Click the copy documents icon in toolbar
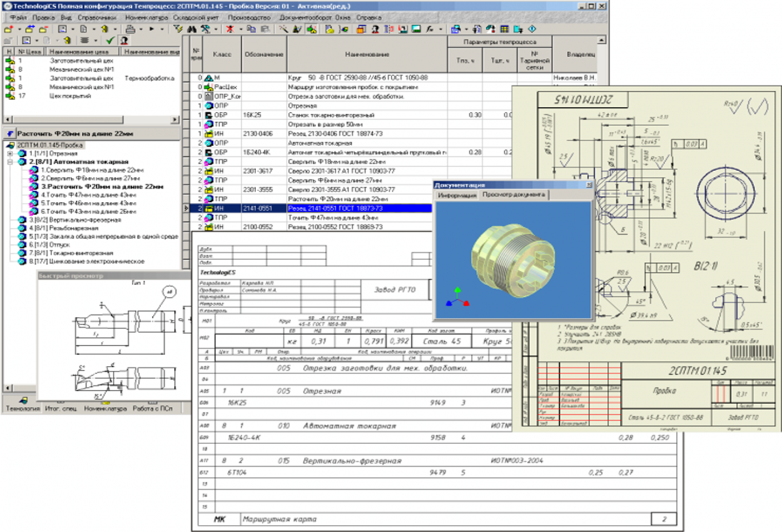This screenshot has height=532, width=782. [251, 29]
